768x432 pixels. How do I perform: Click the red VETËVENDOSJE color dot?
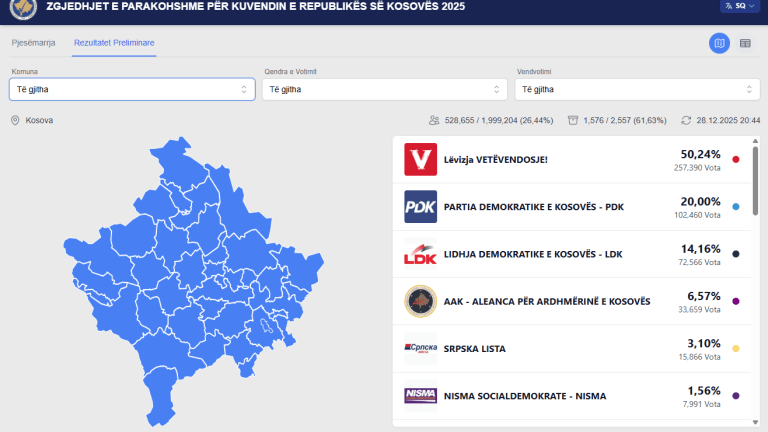click(x=736, y=159)
